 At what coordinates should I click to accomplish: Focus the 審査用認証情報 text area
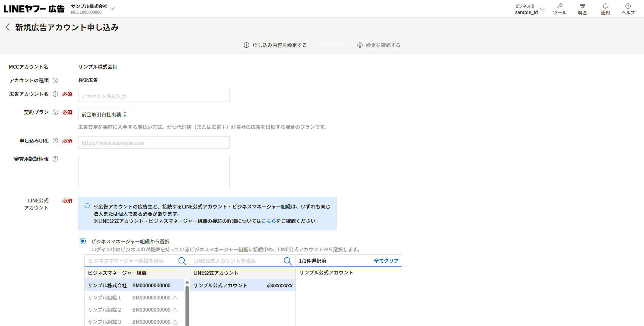pyautogui.click(x=154, y=172)
